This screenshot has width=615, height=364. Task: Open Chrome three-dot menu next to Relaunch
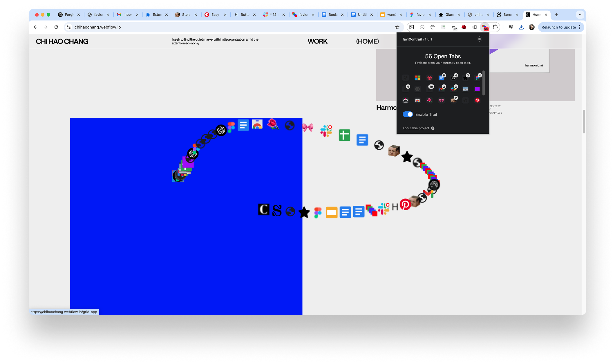point(580,27)
